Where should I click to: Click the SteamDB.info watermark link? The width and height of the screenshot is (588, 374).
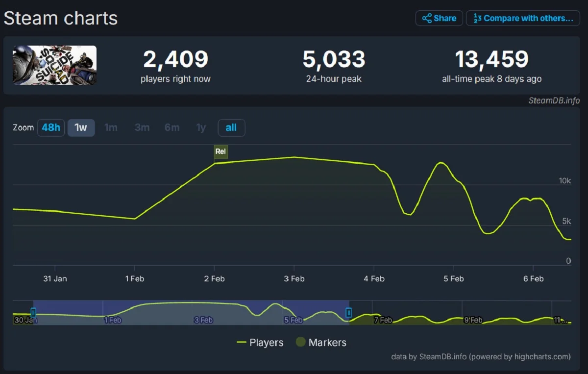(x=554, y=100)
